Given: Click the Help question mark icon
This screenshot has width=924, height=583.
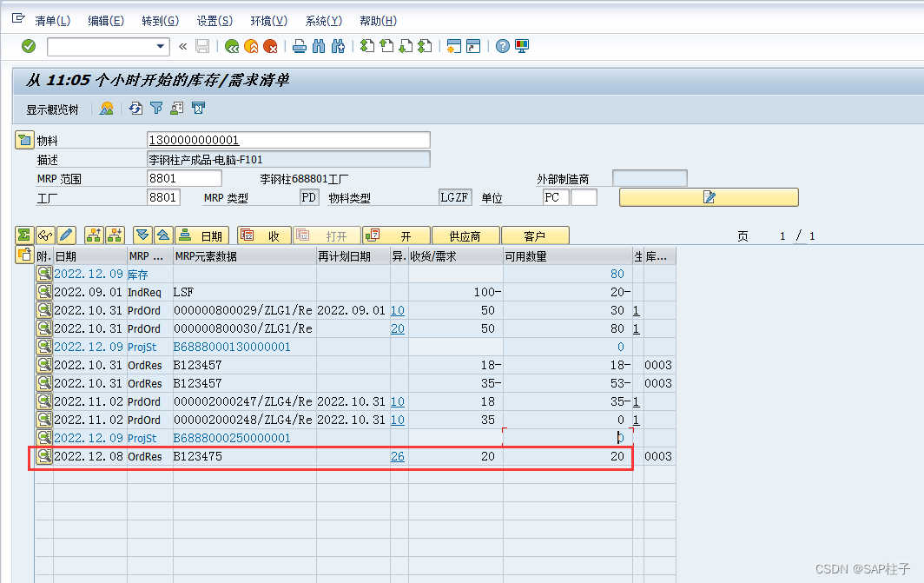Looking at the screenshot, I should pos(503,46).
